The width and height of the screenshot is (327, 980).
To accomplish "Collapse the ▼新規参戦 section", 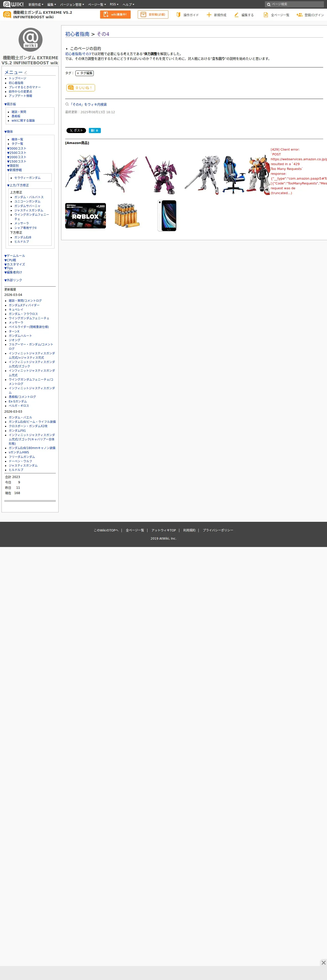I will pyautogui.click(x=15, y=170).
